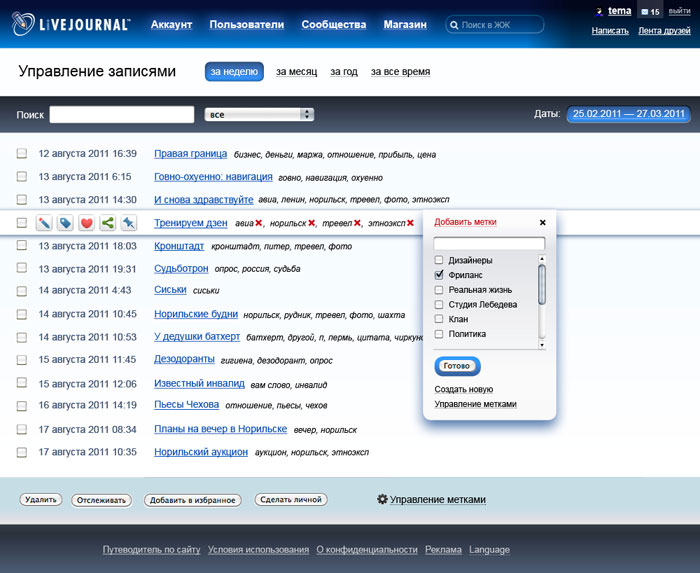This screenshot has width=700, height=573.
Task: Open the Судьботрон entry
Action: [x=181, y=269]
